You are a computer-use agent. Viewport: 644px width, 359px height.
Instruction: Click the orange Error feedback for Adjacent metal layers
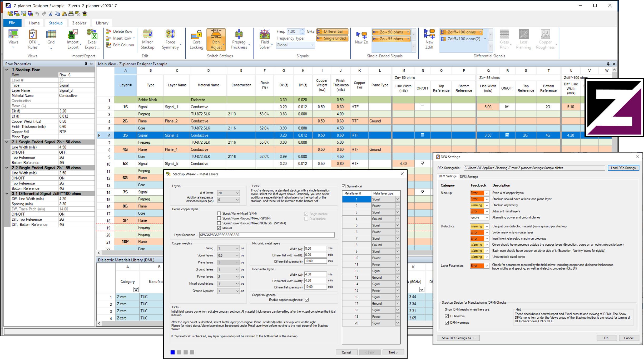477,211
